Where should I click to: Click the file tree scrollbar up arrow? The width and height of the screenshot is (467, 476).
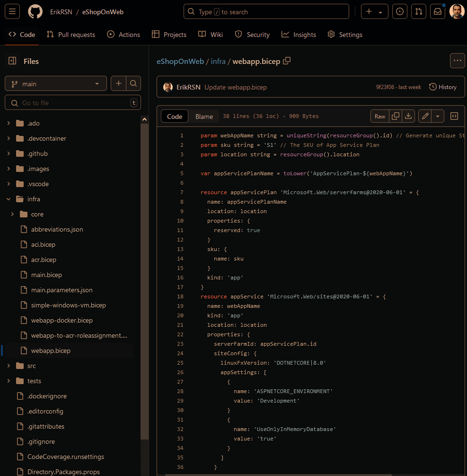point(145,119)
